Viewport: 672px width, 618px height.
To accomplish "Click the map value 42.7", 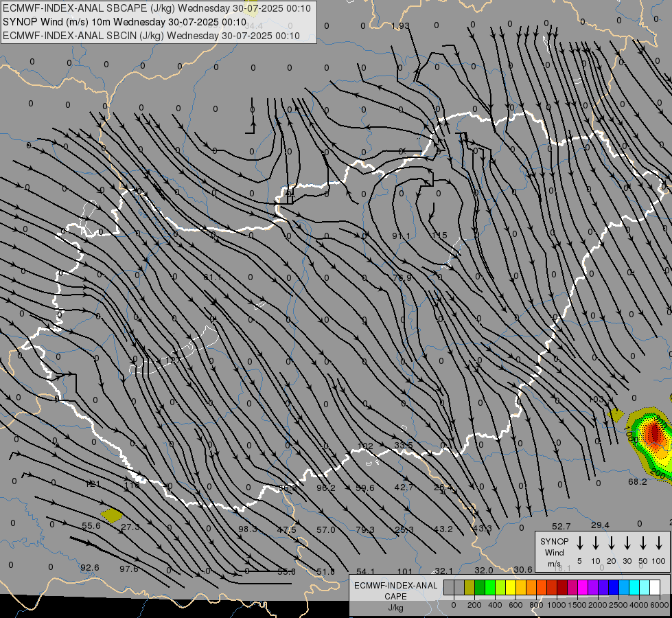I will (404, 488).
